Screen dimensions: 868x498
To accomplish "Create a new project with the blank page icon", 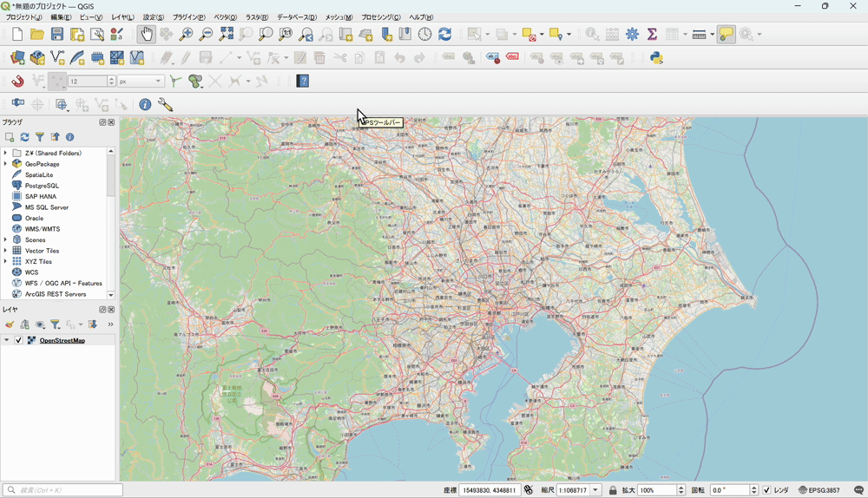I will 17,35.
